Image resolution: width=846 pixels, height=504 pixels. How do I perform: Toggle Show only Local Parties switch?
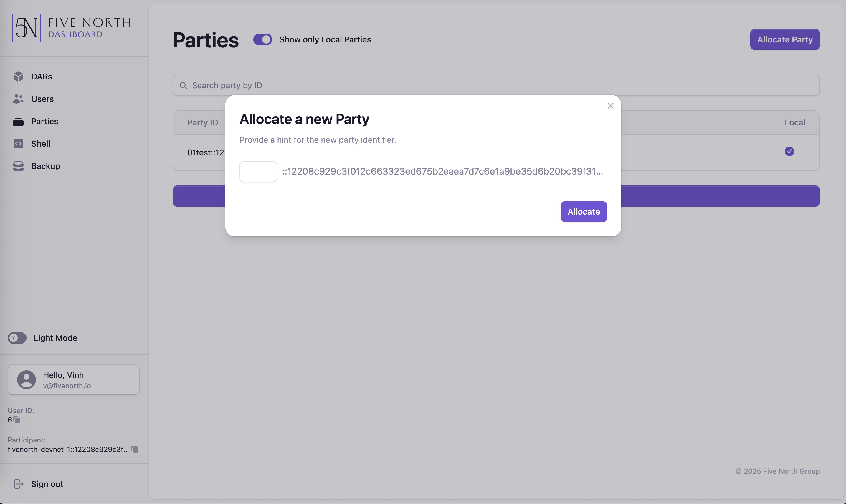263,39
